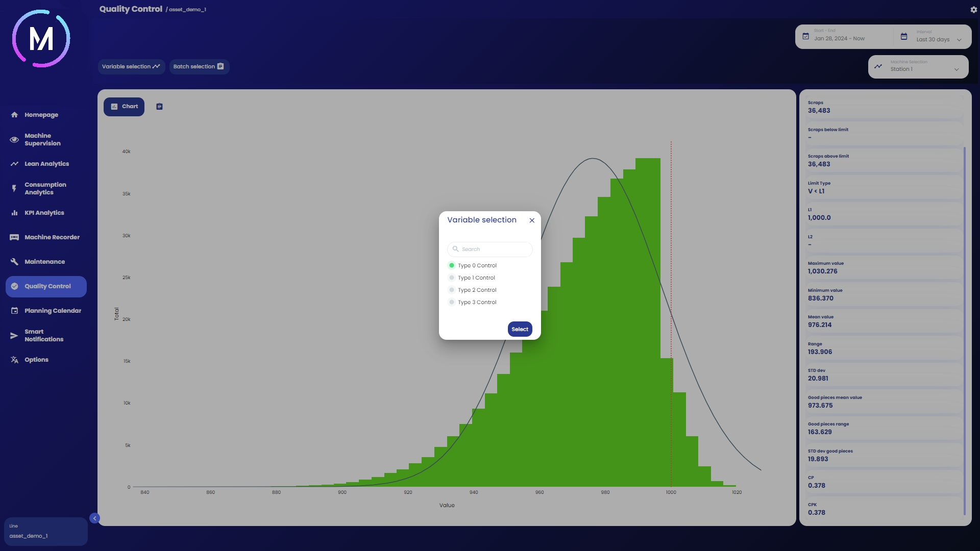Click the variable Search input field
Viewport: 980px width, 551px height.
tap(493, 249)
